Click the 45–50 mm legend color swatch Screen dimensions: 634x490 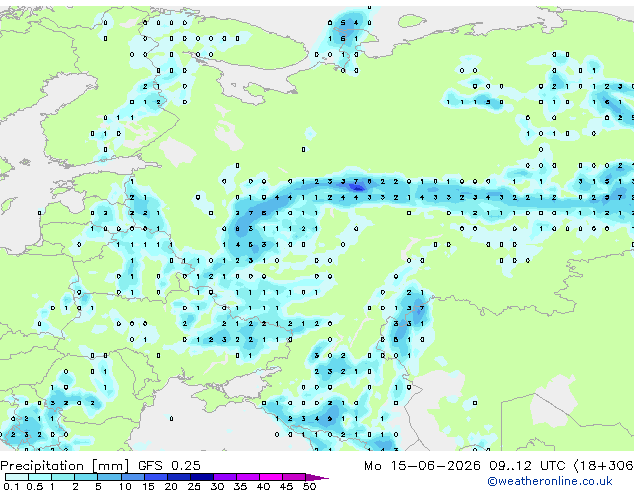pos(294,477)
